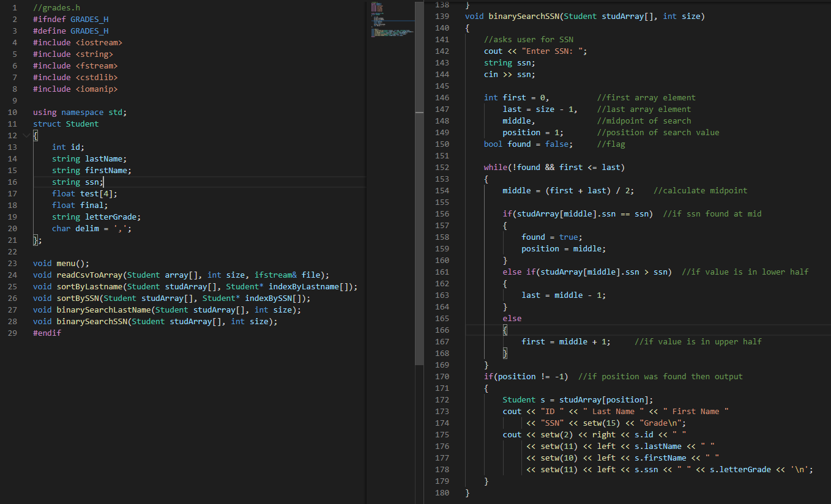Click the bool found = false; line

click(x=529, y=144)
